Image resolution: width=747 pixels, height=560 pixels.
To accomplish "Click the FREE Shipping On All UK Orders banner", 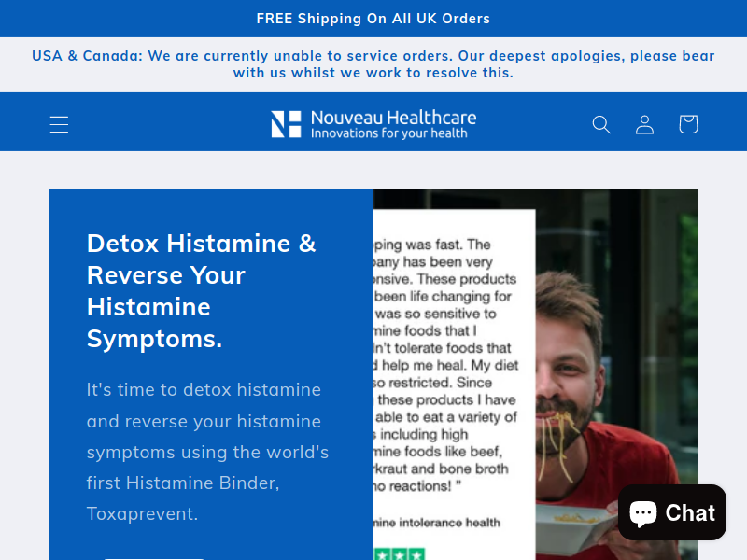I will tap(373, 19).
